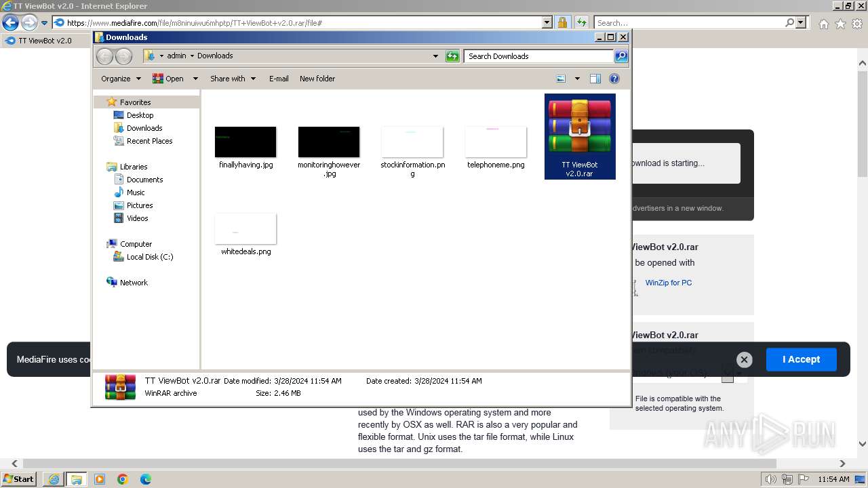
Task: Open Windows Media Player taskbar icon
Action: 100,479
